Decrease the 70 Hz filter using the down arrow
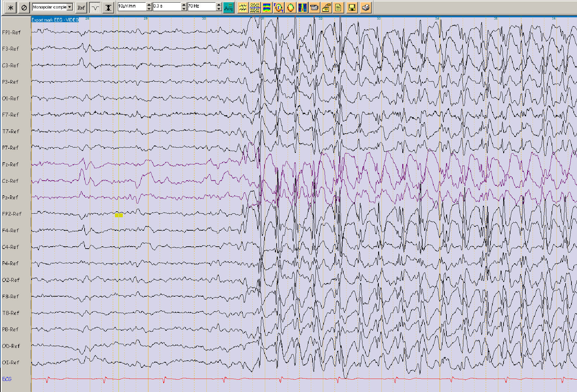 219,9
